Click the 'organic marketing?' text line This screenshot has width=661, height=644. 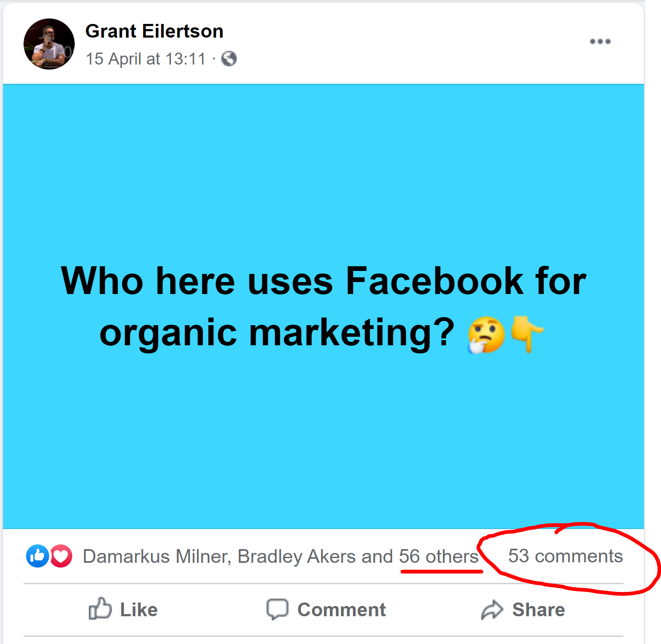[x=277, y=333]
